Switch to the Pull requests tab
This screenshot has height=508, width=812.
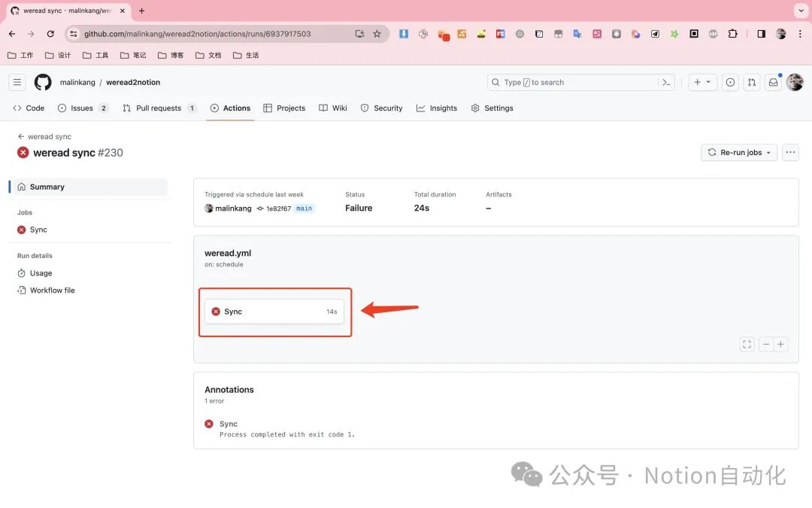point(159,108)
